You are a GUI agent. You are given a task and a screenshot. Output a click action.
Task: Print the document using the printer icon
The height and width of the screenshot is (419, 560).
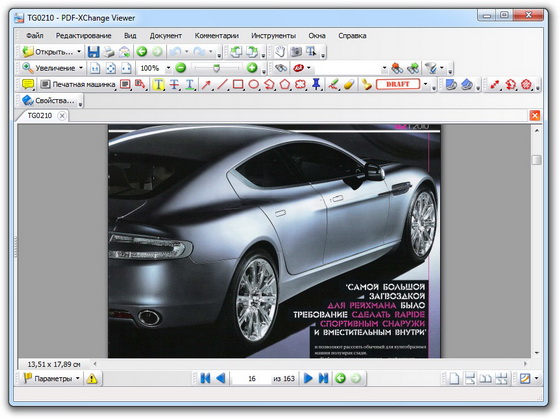pyautogui.click(x=109, y=52)
